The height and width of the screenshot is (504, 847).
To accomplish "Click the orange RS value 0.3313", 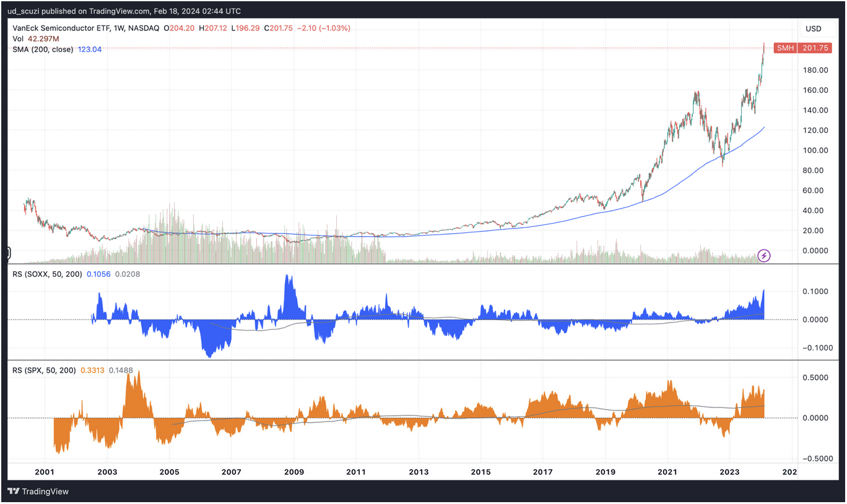I will pos(93,370).
